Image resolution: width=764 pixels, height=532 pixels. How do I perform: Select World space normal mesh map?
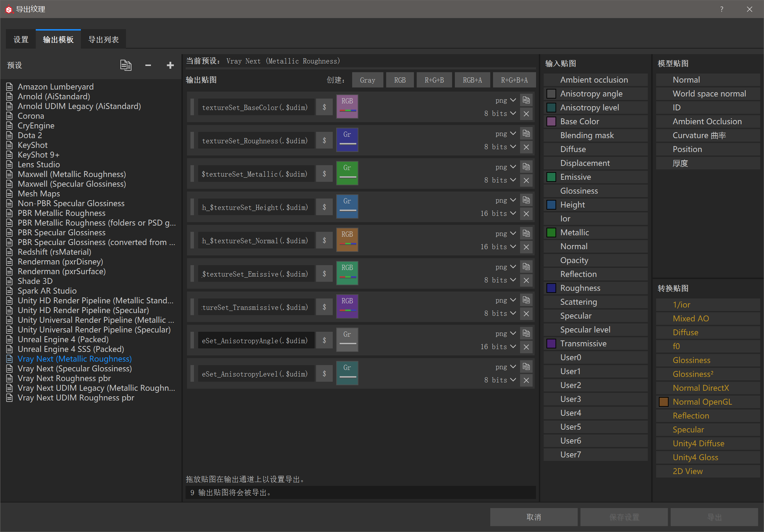pyautogui.click(x=708, y=94)
